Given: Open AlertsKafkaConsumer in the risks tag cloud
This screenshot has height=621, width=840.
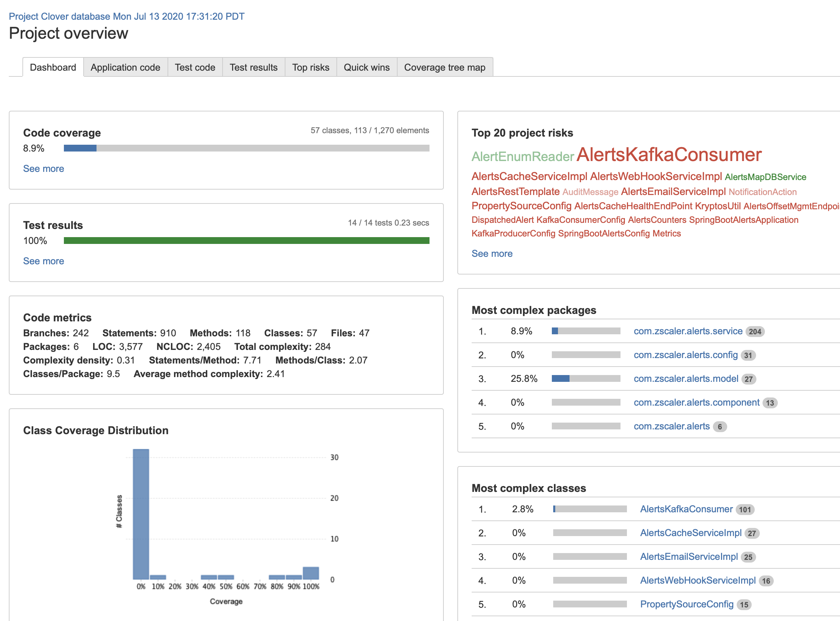Looking at the screenshot, I should 669,155.
